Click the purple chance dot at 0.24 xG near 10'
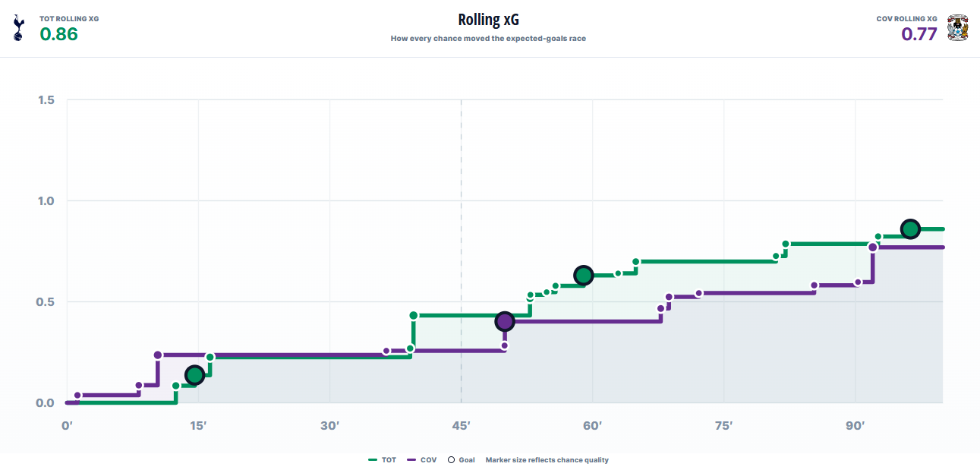This screenshot has height=473, width=980. (158, 355)
